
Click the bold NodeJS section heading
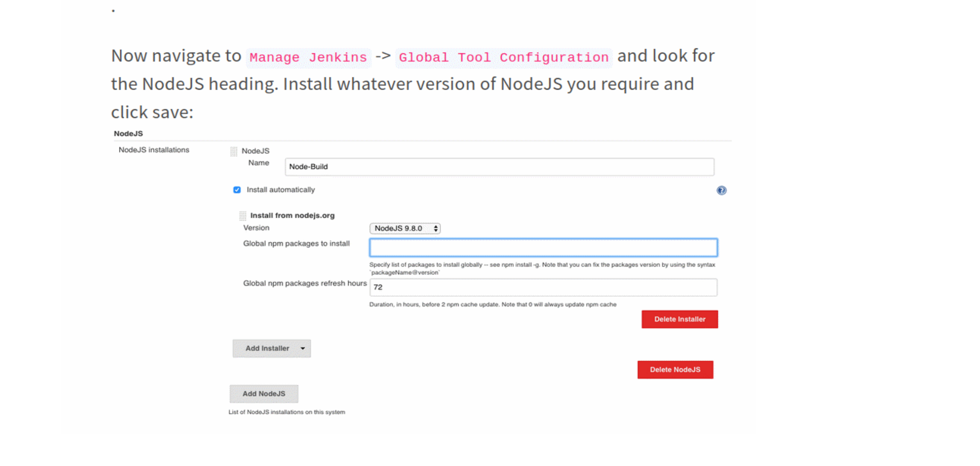point(128,134)
